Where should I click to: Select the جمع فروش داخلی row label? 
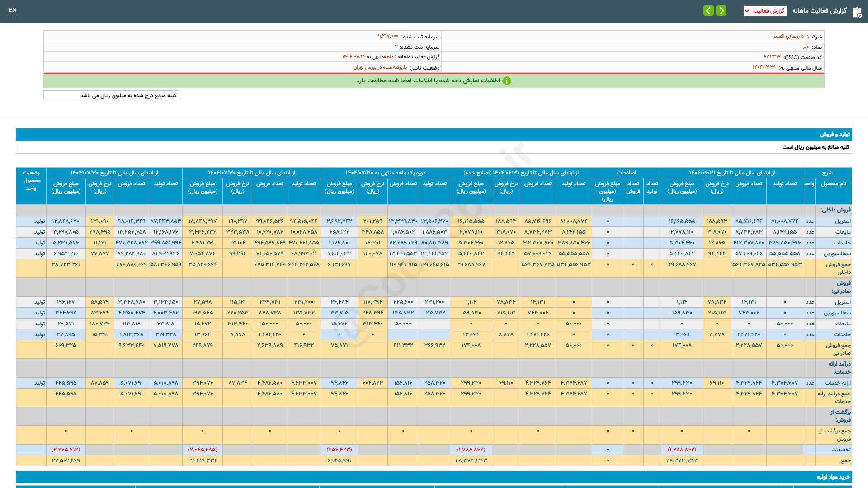(x=838, y=268)
